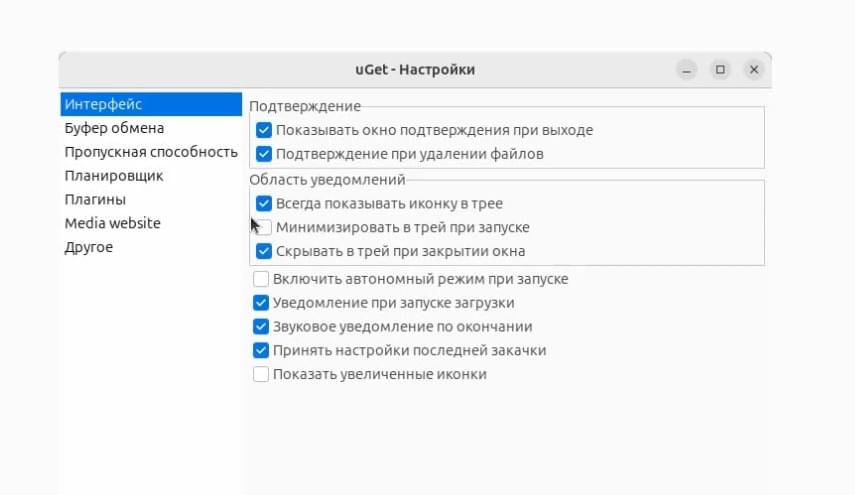Screen dimensions: 855x495
Task: Open the Планировщик settings page
Action: (150, 176)
